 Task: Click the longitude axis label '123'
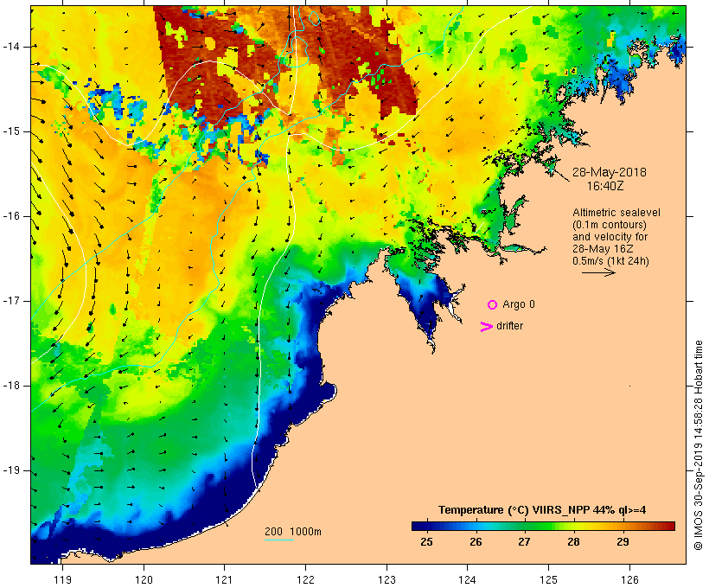pos(386,579)
